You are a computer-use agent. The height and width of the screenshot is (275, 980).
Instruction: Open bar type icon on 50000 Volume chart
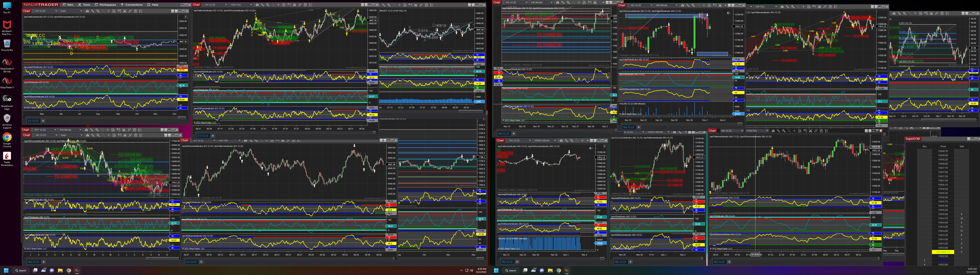(561, 141)
